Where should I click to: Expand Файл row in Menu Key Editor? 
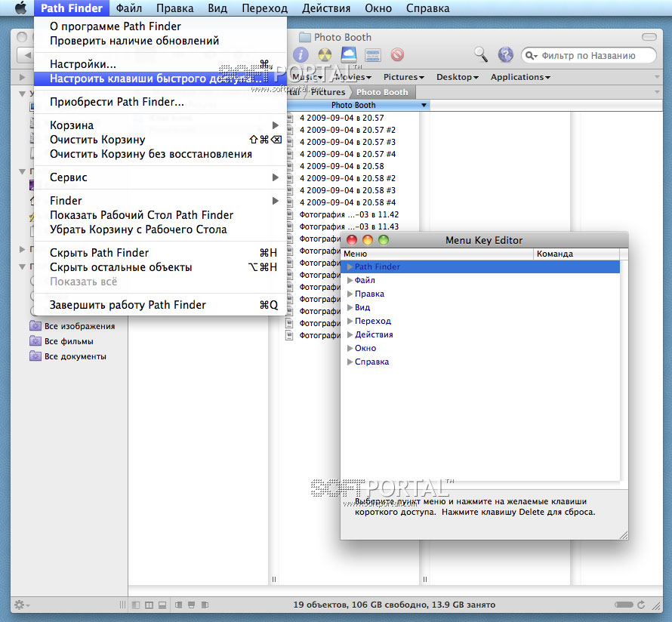(350, 280)
